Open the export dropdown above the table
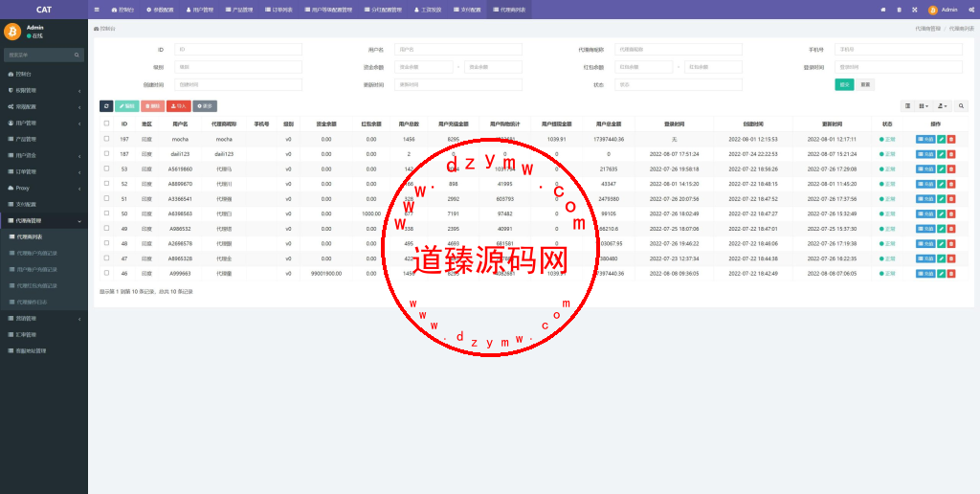 pos(944,106)
